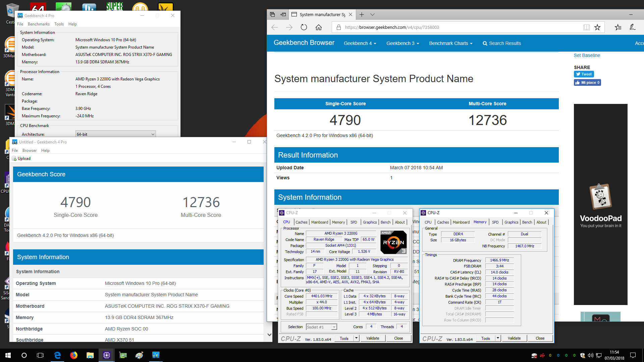The width and height of the screenshot is (644, 362).
Task: Click scroll-down arrow in Geekbench result window
Action: pyautogui.click(x=269, y=335)
